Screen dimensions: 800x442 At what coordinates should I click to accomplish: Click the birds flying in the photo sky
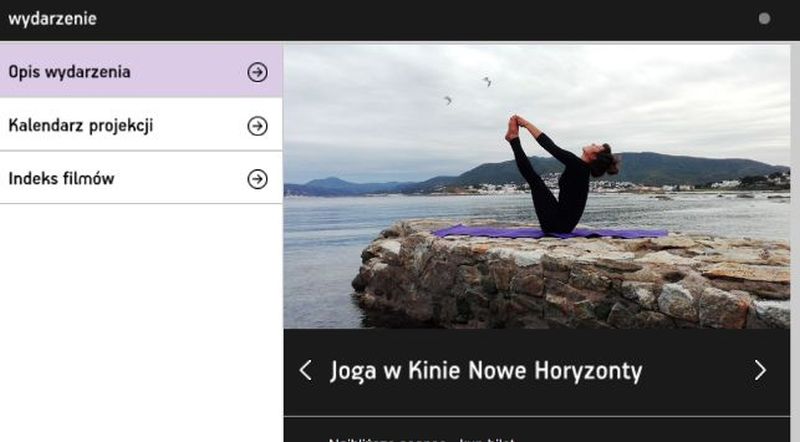click(x=486, y=81)
